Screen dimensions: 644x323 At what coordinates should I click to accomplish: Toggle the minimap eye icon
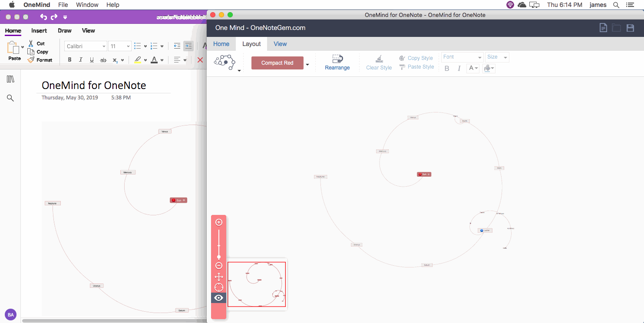[x=219, y=298]
